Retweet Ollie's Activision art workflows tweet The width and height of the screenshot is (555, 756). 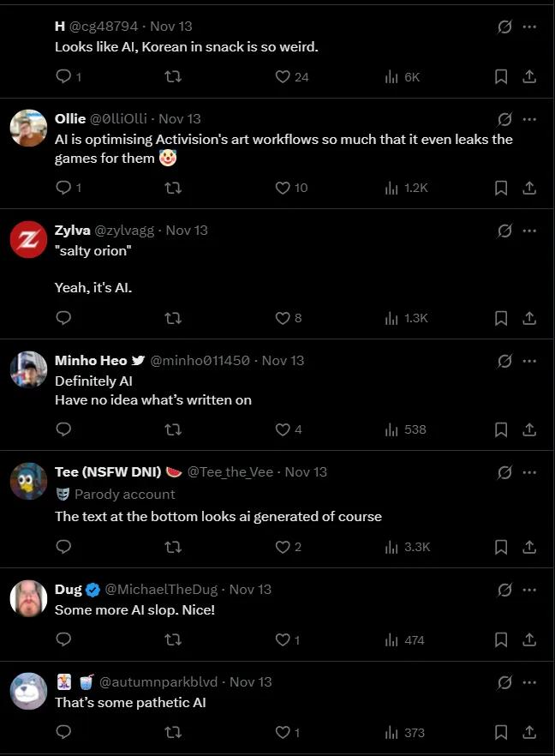pyautogui.click(x=172, y=187)
